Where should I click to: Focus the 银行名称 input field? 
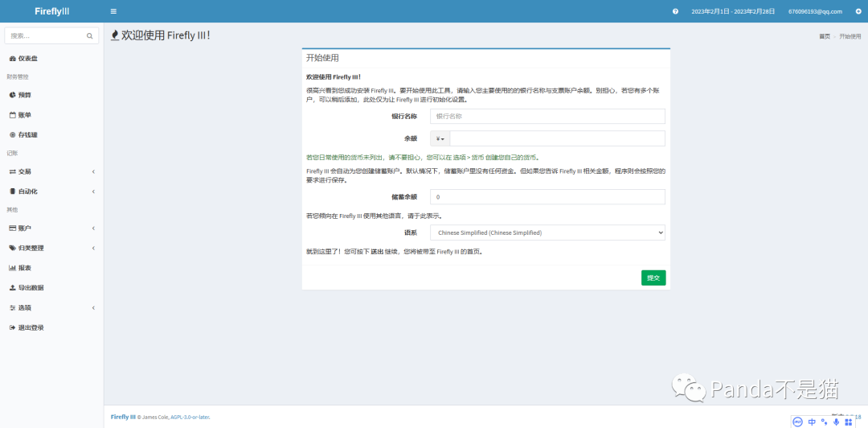[x=547, y=117]
